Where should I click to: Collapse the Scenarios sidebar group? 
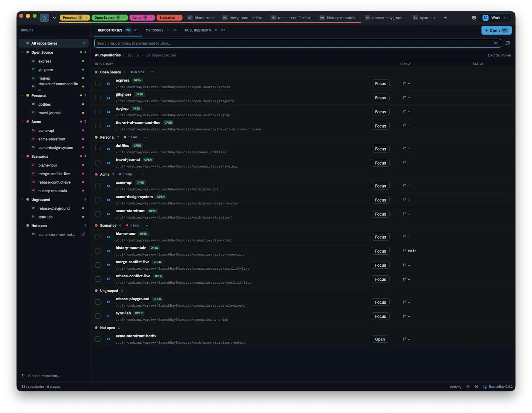23,156
